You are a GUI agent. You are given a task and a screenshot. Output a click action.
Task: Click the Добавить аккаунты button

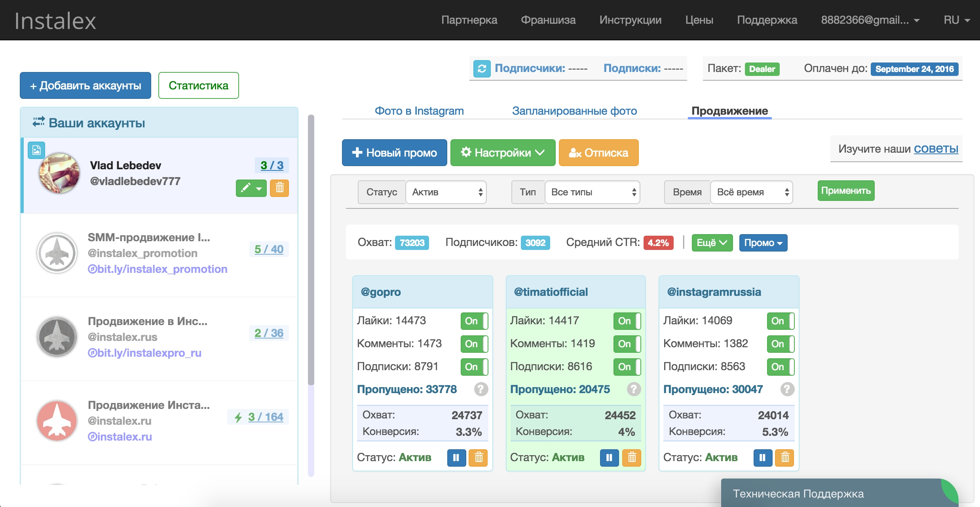pos(85,85)
